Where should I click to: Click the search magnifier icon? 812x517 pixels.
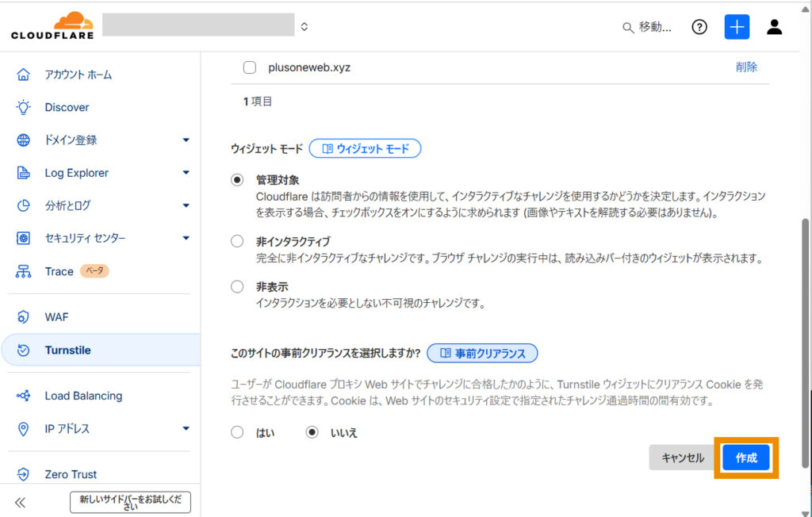point(628,28)
